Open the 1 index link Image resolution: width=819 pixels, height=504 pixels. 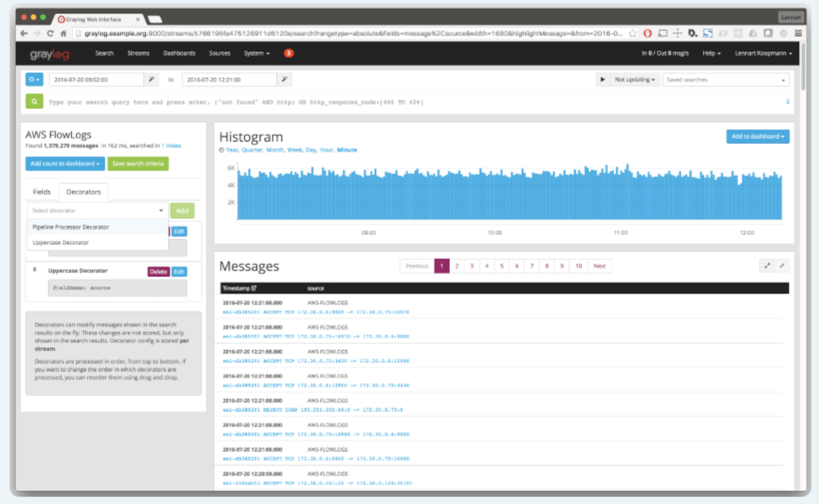click(x=171, y=146)
